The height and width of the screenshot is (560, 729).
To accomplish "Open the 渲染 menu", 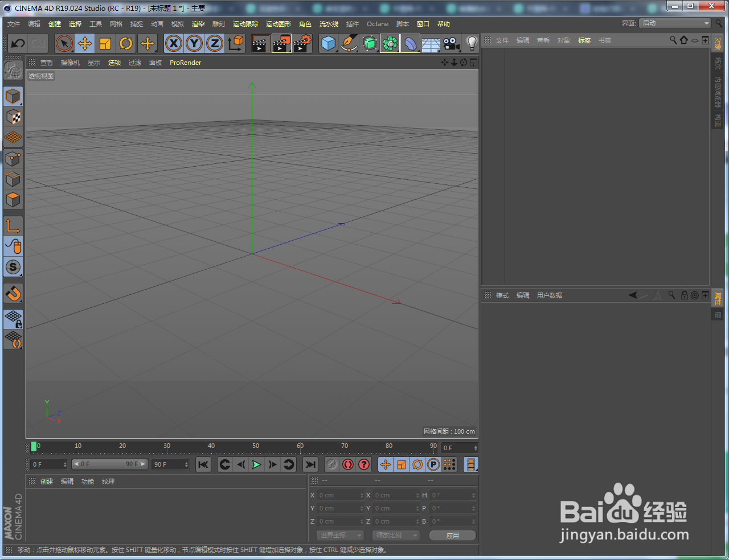I will pyautogui.click(x=198, y=24).
